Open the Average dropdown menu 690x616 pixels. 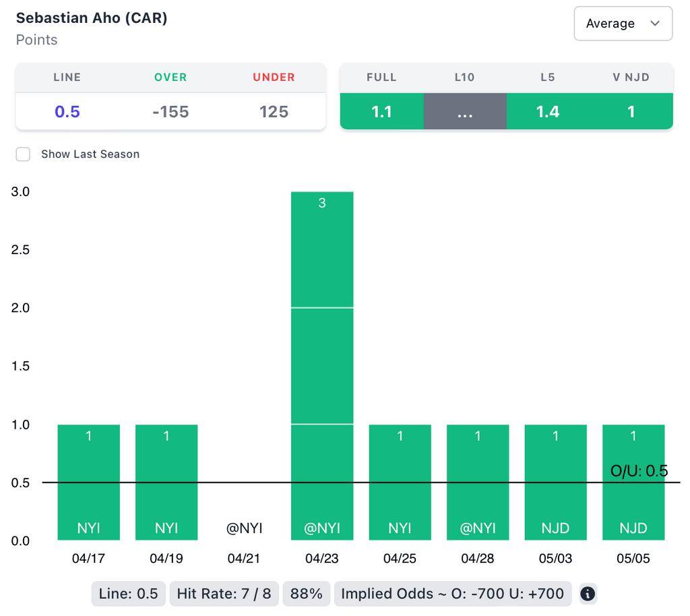(623, 24)
